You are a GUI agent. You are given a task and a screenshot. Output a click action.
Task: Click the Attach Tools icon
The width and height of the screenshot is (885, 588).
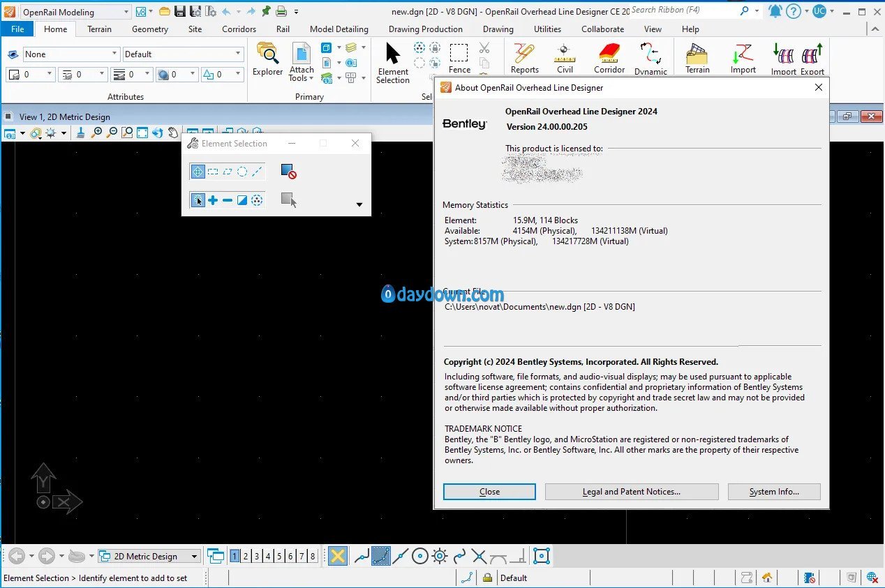[302, 62]
